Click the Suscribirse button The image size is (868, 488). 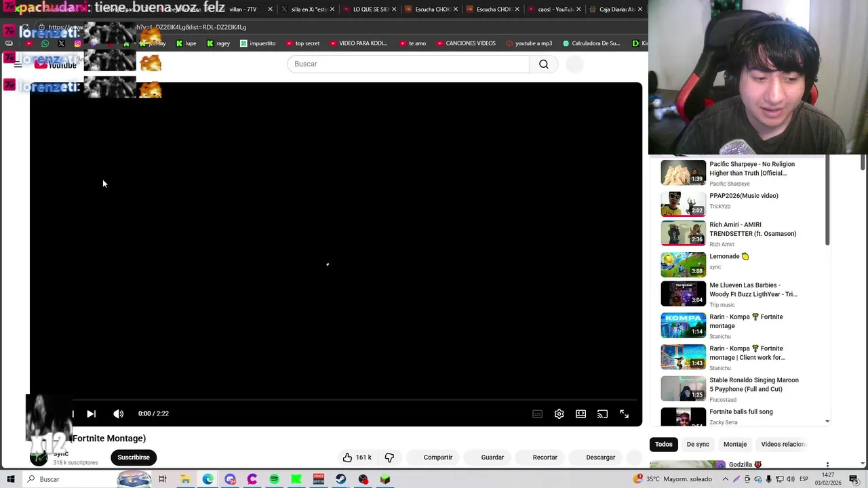(x=134, y=457)
